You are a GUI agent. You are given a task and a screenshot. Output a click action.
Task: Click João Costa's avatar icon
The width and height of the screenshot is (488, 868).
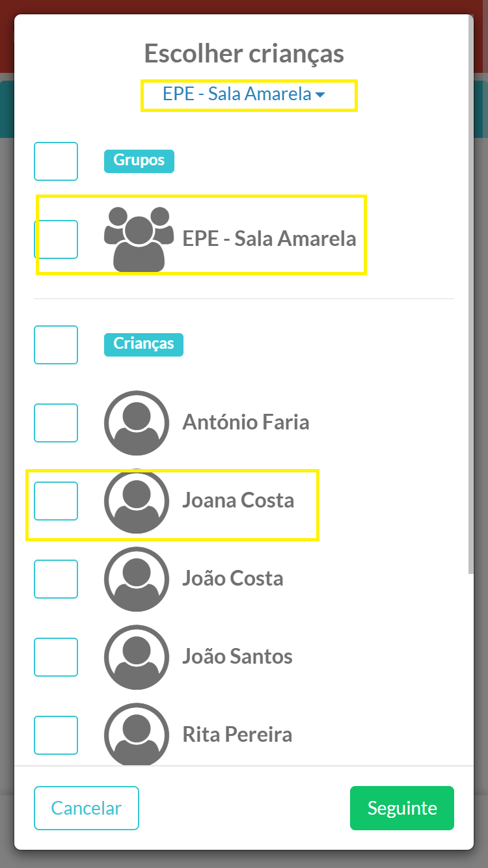[137, 579]
